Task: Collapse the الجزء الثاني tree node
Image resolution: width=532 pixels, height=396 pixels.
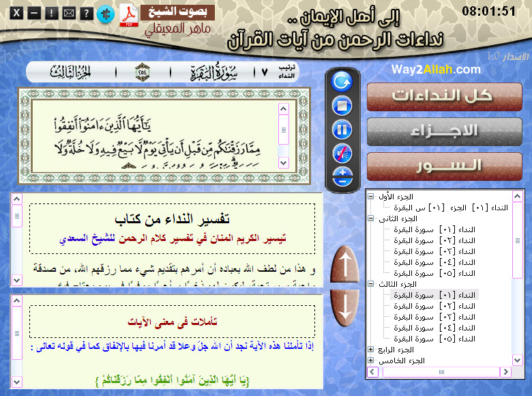Action: (x=371, y=218)
